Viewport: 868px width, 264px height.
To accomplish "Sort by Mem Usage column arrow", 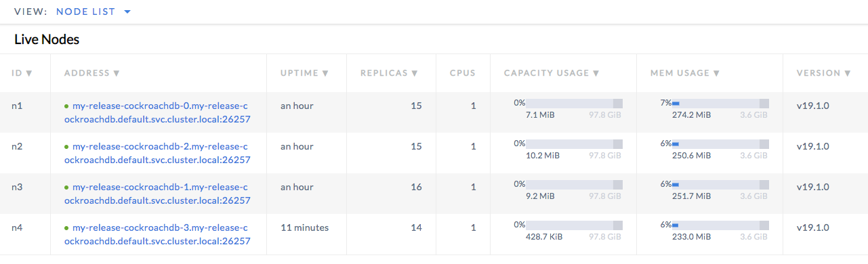I will [x=716, y=73].
